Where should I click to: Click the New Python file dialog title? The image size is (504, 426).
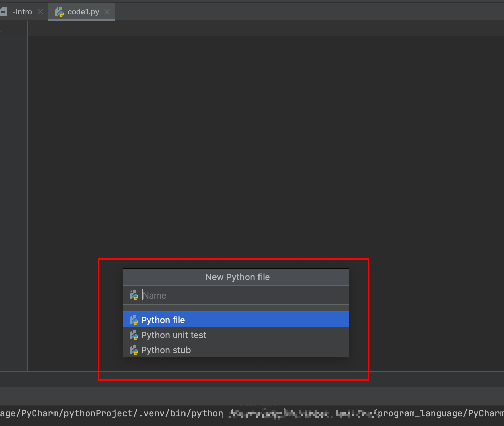pyautogui.click(x=238, y=277)
